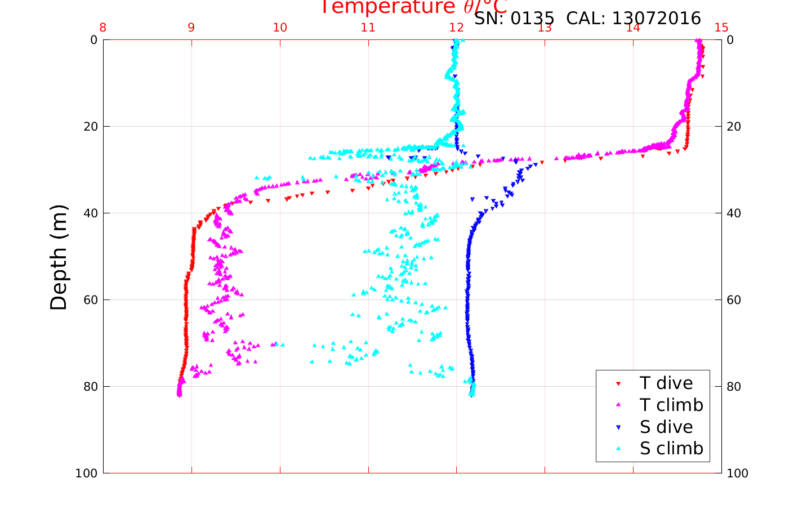The image size is (798, 532).
Task: Click the 'CAL: 13072016' calibration text
Action: (x=634, y=19)
